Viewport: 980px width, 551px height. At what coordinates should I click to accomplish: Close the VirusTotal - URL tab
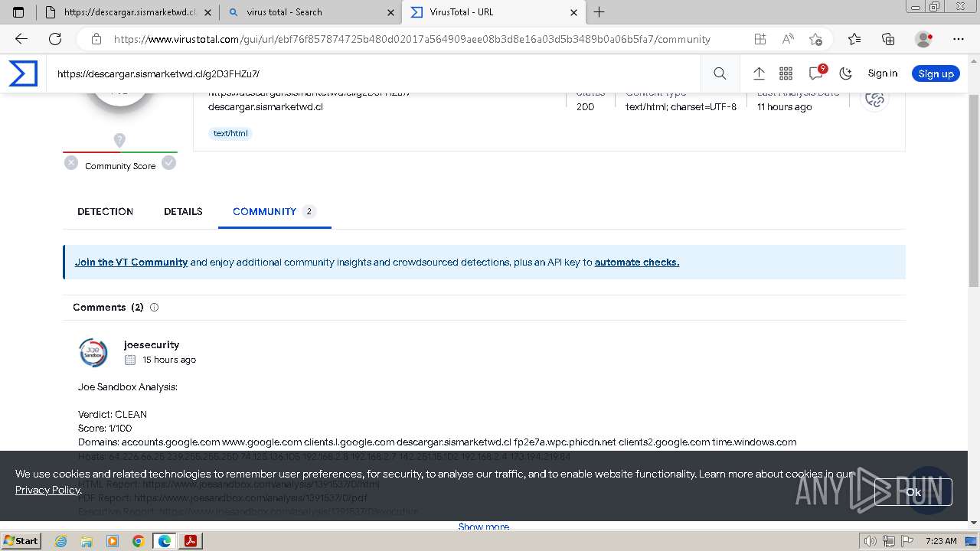[x=574, y=12]
